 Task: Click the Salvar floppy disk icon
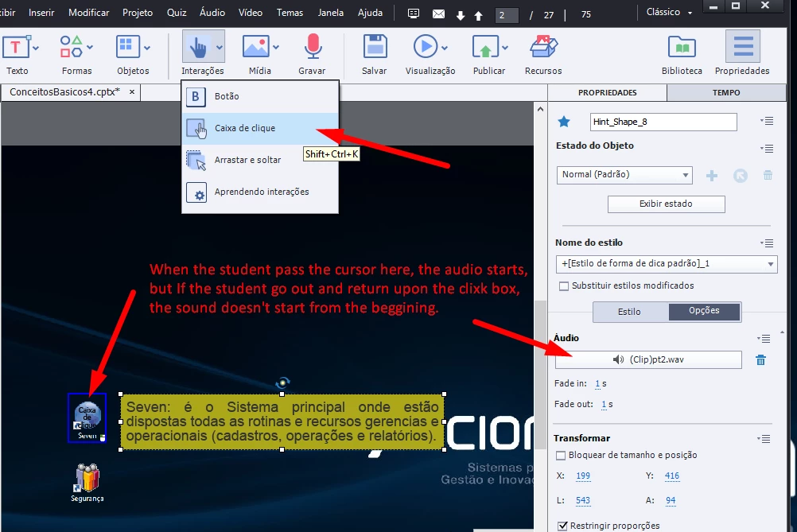click(x=375, y=47)
